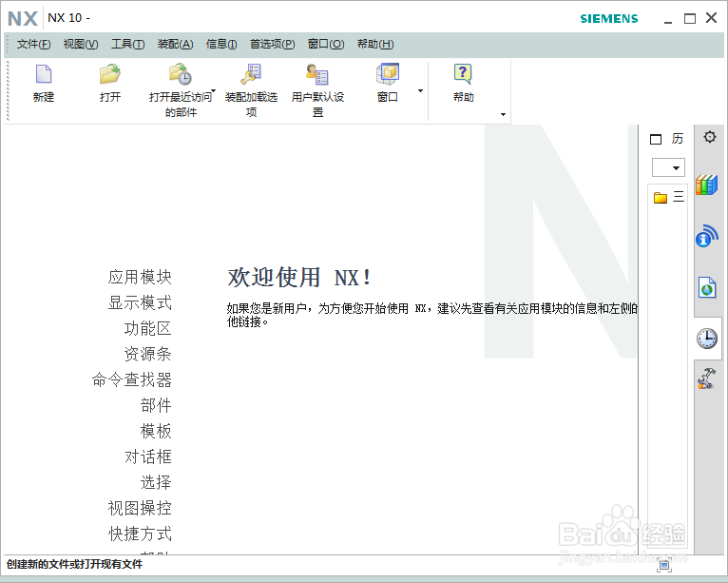
Task: Click the SIEMENS logo in the title bar
Action: (609, 19)
